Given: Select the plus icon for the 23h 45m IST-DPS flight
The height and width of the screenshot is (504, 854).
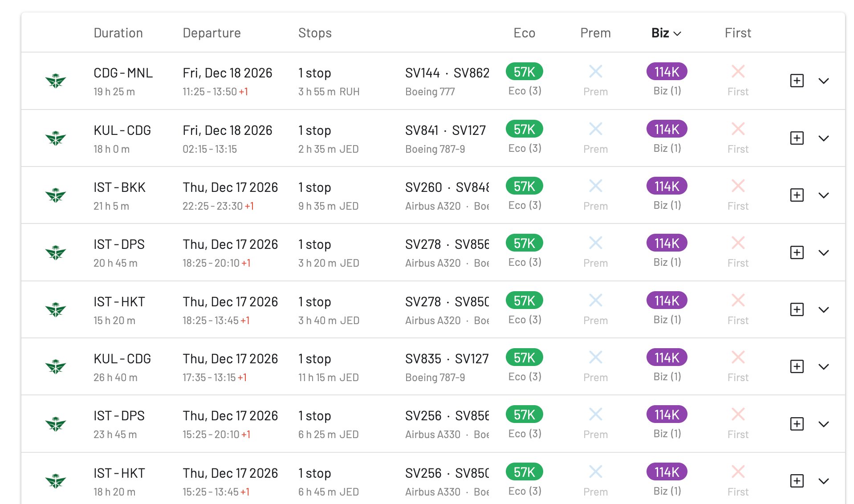Looking at the screenshot, I should tap(797, 423).
